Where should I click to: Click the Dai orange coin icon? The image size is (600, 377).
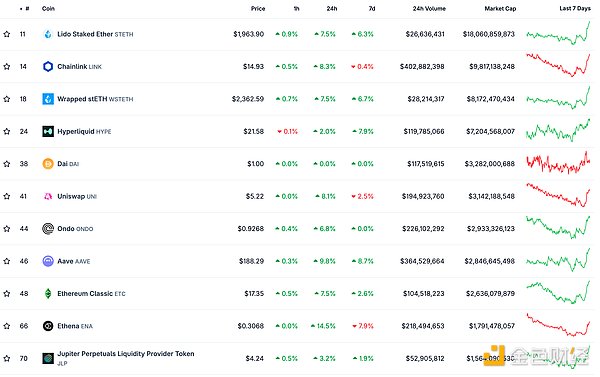tap(48, 164)
